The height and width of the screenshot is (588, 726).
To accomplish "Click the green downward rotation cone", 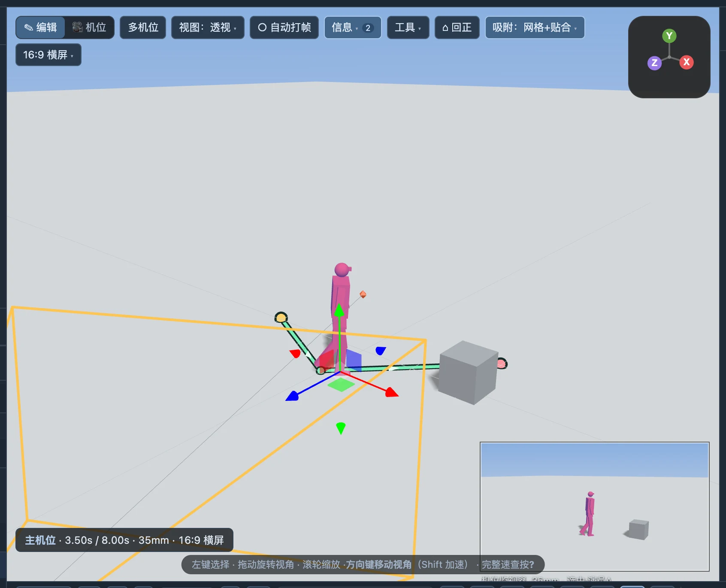I will click(341, 428).
